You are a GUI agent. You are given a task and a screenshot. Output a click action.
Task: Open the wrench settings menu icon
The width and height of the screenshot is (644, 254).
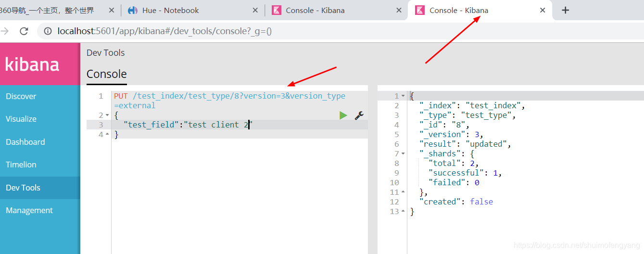point(359,115)
